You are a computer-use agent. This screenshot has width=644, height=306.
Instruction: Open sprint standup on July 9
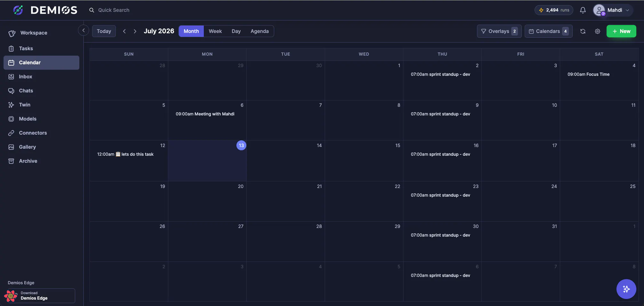tap(441, 114)
